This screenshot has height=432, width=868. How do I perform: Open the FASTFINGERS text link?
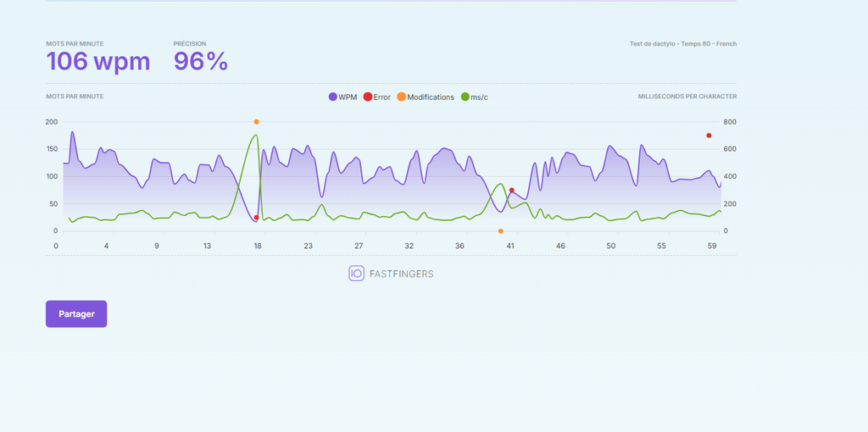coord(401,274)
